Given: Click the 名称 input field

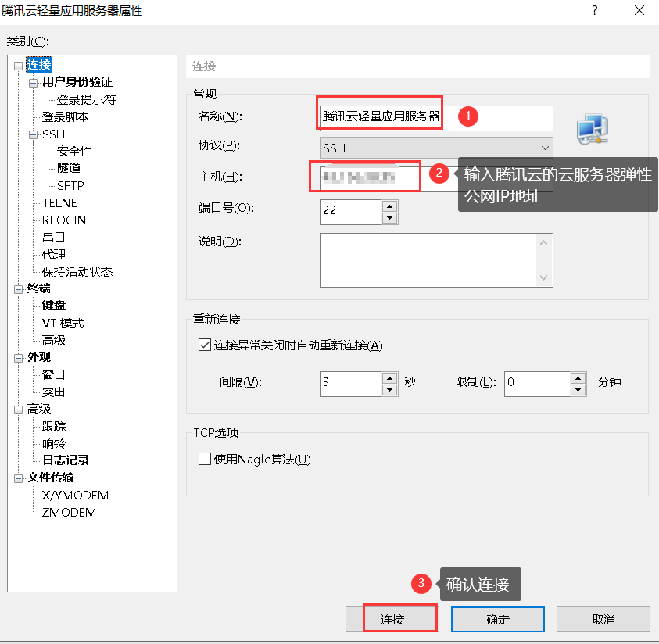Looking at the screenshot, I should 436,118.
